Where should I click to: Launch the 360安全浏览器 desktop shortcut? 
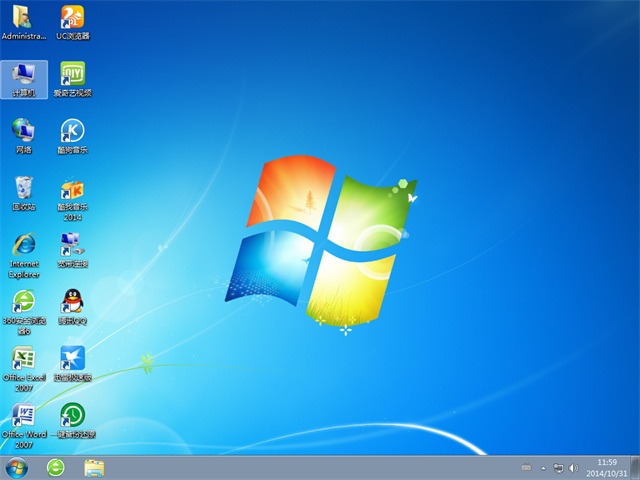click(x=24, y=312)
